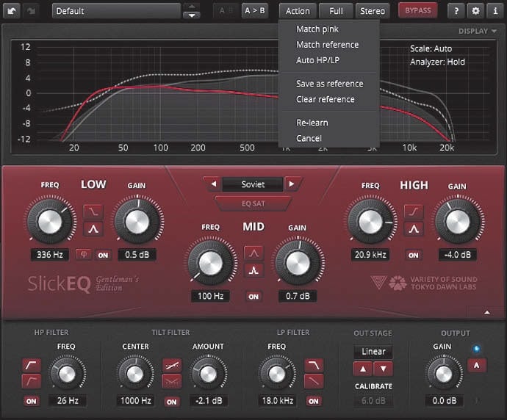507x420 pixels.
Task: Select low band bell shape icon
Action: [93, 229]
